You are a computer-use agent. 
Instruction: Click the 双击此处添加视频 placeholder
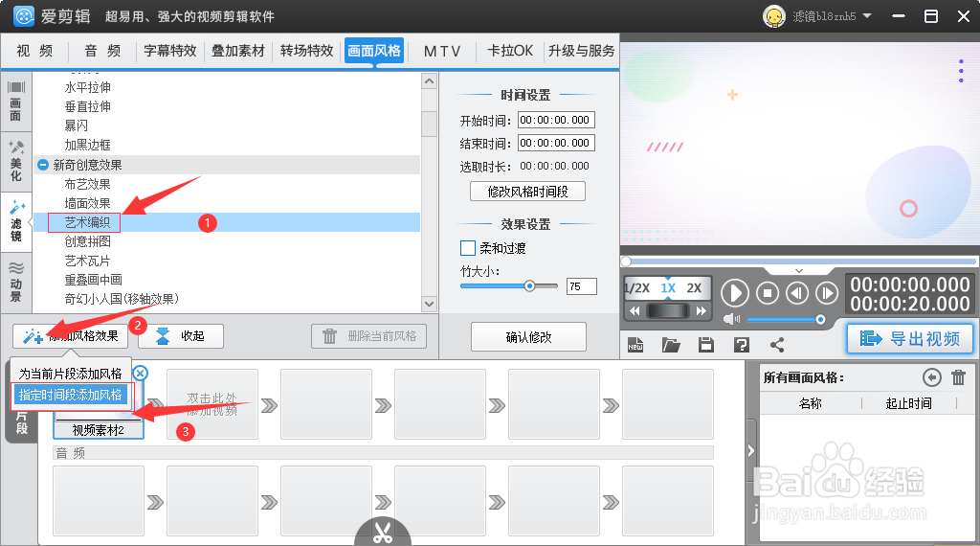tap(212, 404)
